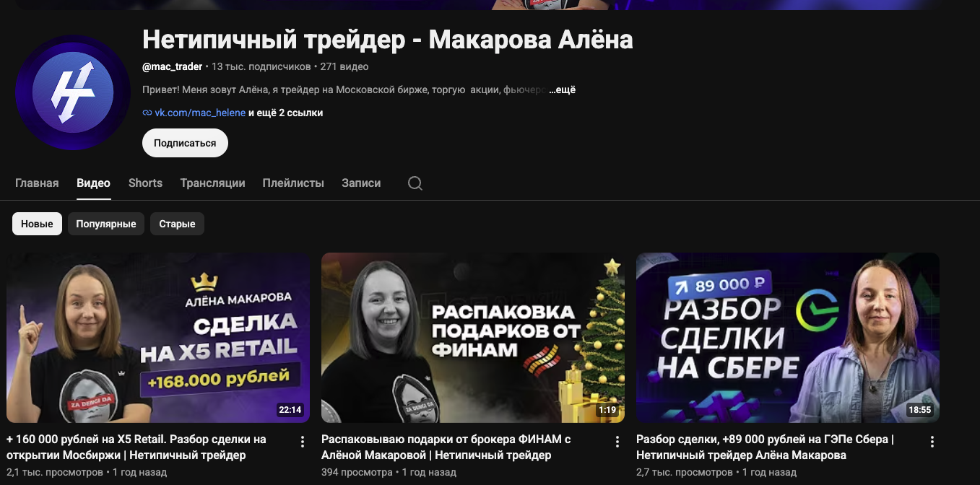Screen dimensions: 980x485
Task: Open options menu for X5 Retail video
Action: [302, 442]
